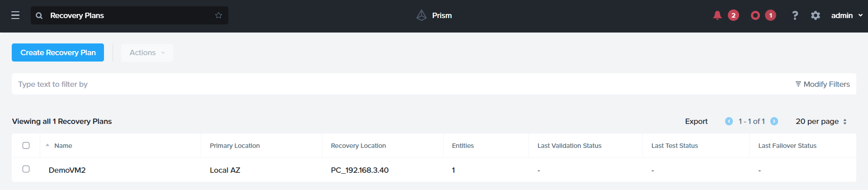This screenshot has width=868, height=190.
Task: Click the Export link
Action: pos(696,121)
